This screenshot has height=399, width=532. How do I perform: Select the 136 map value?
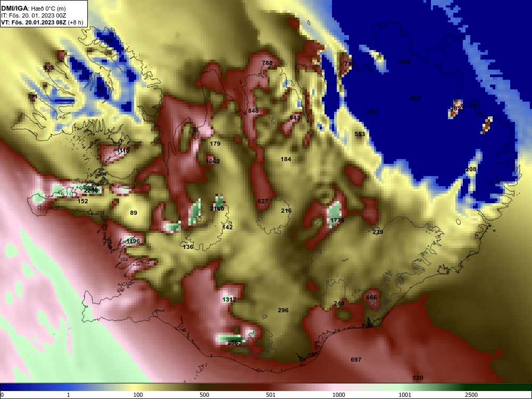point(188,247)
